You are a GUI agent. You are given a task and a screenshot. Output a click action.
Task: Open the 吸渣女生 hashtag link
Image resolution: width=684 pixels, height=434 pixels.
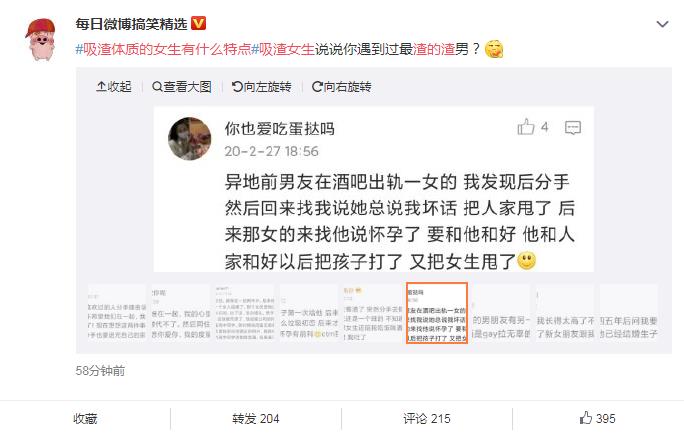(x=283, y=49)
